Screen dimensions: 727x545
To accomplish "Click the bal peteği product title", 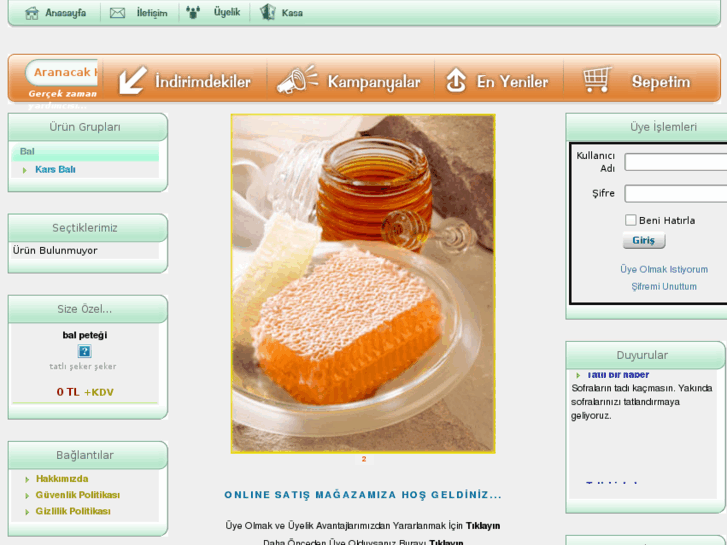I will (x=85, y=335).
